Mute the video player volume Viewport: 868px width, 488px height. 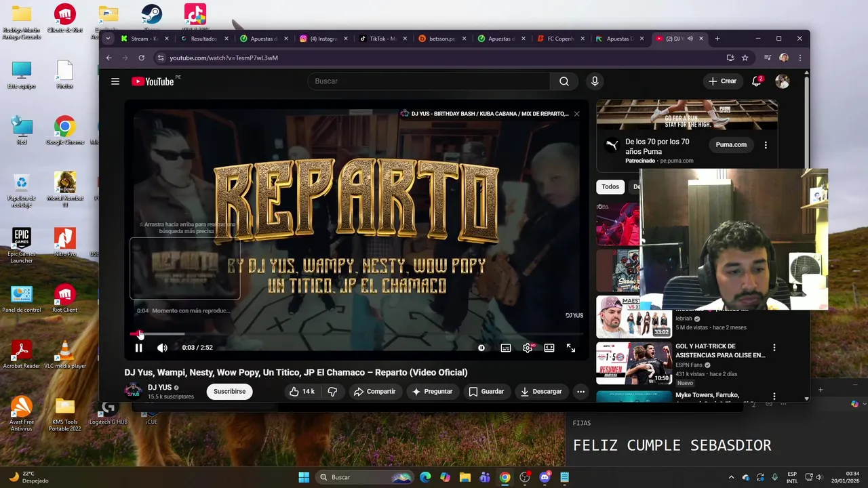(162, 348)
